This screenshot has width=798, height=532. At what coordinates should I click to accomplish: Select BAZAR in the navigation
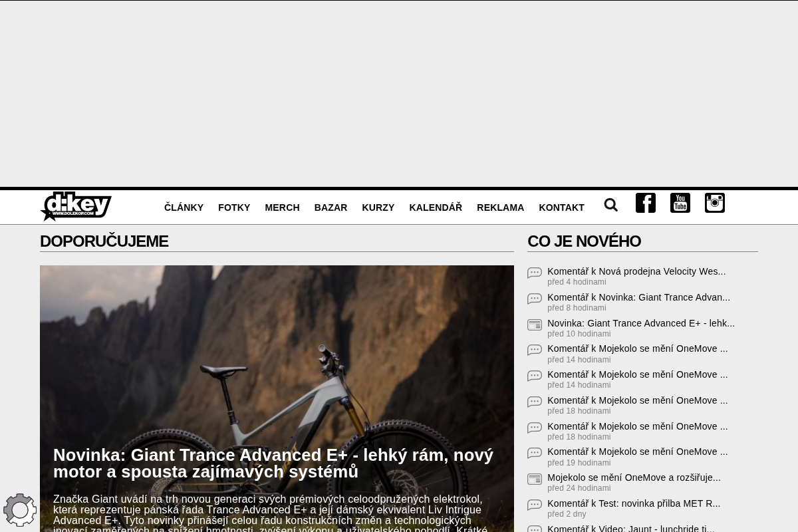point(331,207)
